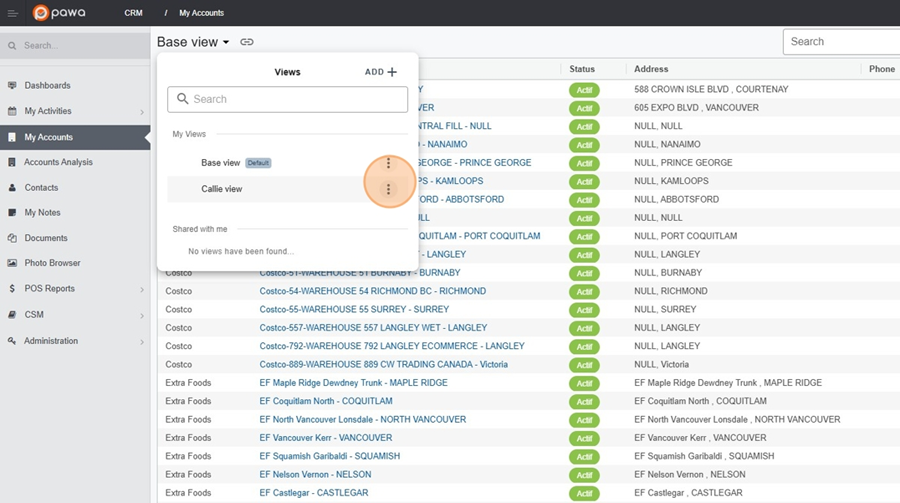The height and width of the screenshot is (503, 900).
Task: Click the My Activities calendar icon
Action: (12, 111)
